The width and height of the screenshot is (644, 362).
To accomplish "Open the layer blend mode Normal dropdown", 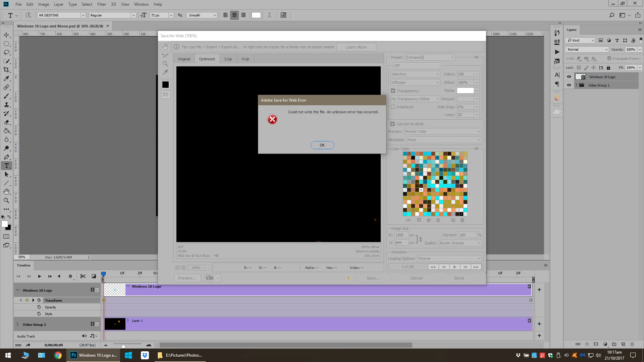I will (x=587, y=49).
